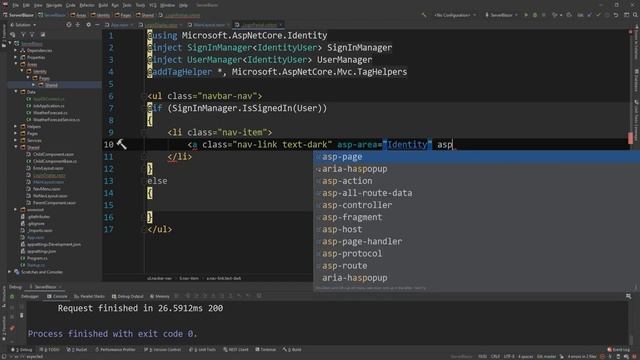The height and width of the screenshot is (360, 640).
Task: Select asp-route completion suggestion
Action: (x=476, y=266)
